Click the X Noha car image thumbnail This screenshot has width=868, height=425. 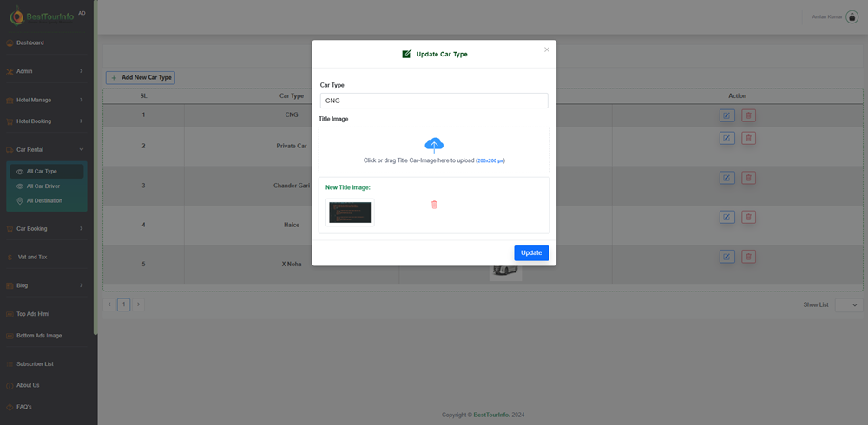click(x=505, y=272)
